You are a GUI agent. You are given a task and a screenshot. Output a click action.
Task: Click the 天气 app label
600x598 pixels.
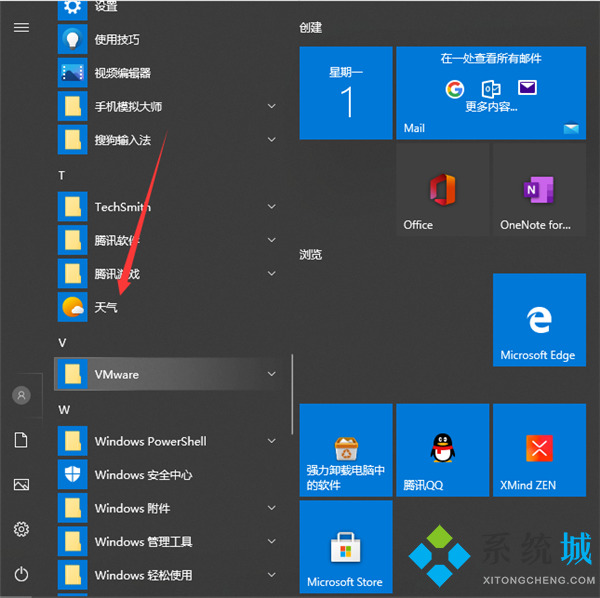click(x=106, y=307)
